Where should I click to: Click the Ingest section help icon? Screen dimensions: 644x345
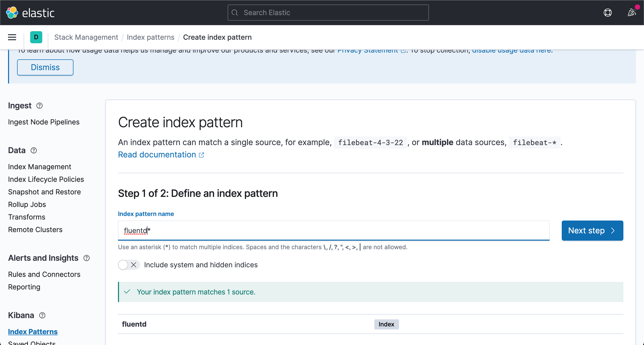tap(39, 106)
